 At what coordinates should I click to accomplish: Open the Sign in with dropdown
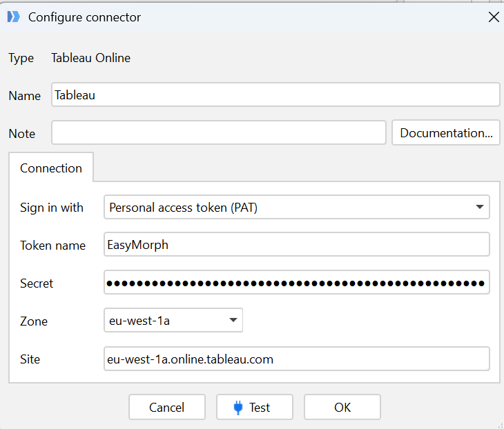coord(297,207)
